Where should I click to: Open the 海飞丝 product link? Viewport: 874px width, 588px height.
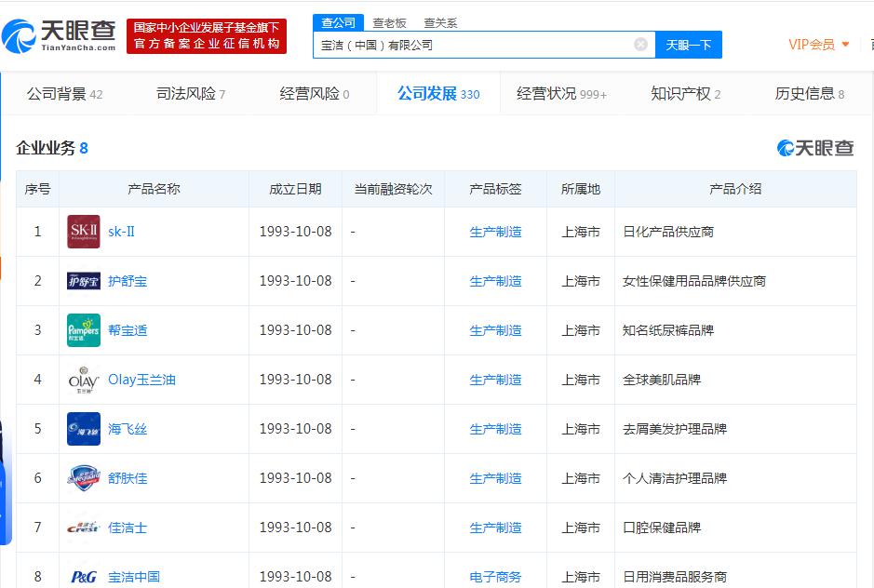[x=128, y=429]
